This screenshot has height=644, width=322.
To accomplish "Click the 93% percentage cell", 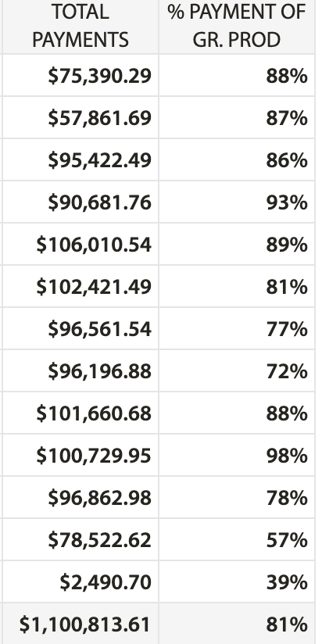I will coord(237,202).
